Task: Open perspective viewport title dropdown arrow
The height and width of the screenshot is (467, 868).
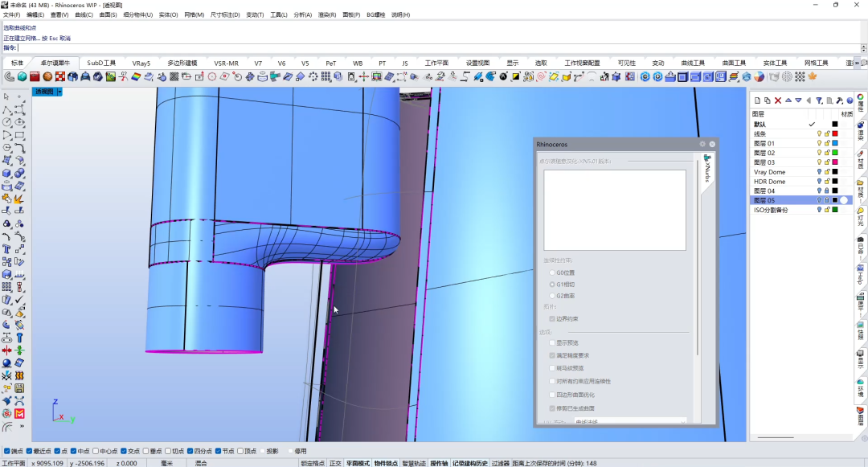Action: point(59,92)
